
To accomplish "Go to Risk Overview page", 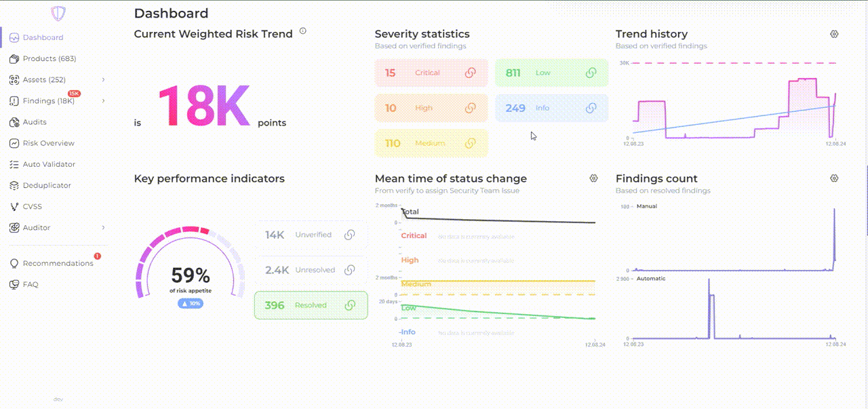I will pos(48,143).
